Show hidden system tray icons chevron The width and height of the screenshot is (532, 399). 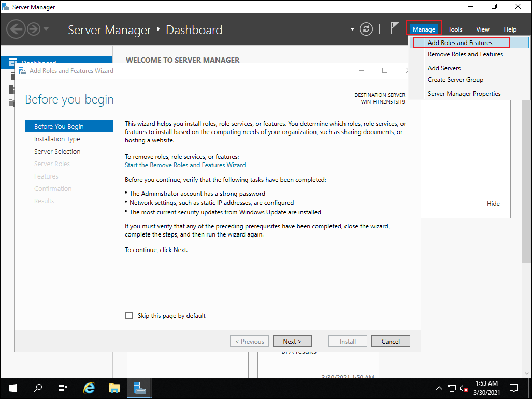(x=439, y=389)
